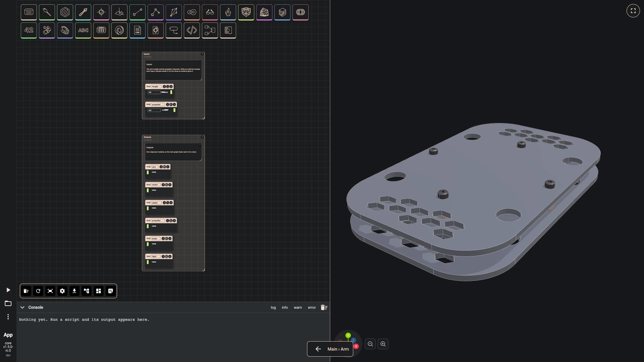Choose the two-point line tool
This screenshot has height=362, width=644.
click(x=138, y=12)
